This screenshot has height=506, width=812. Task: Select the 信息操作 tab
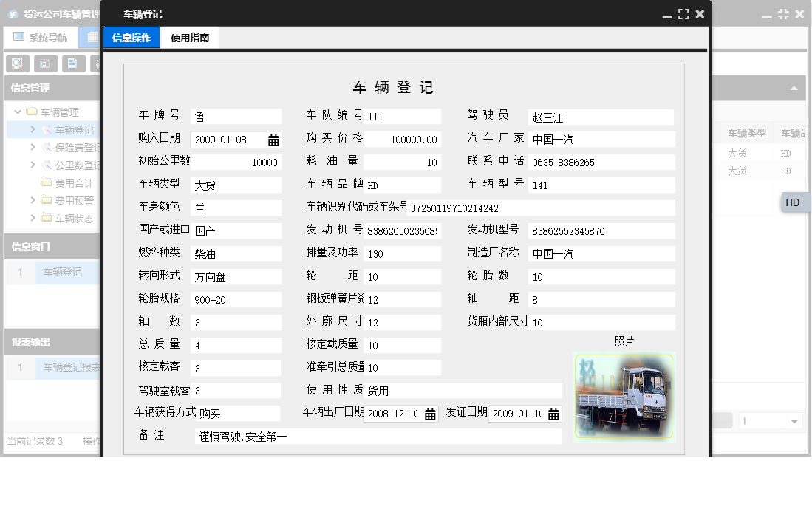pyautogui.click(x=132, y=38)
